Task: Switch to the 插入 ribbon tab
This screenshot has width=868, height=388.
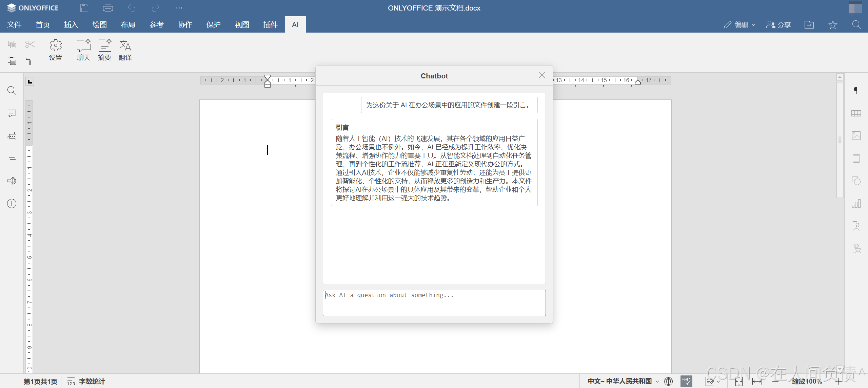Action: point(71,24)
